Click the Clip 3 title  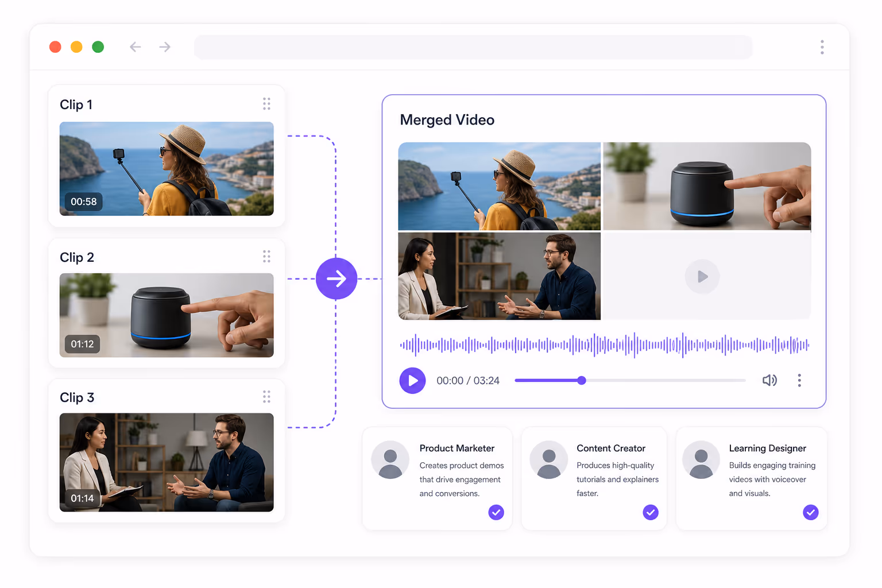point(77,397)
